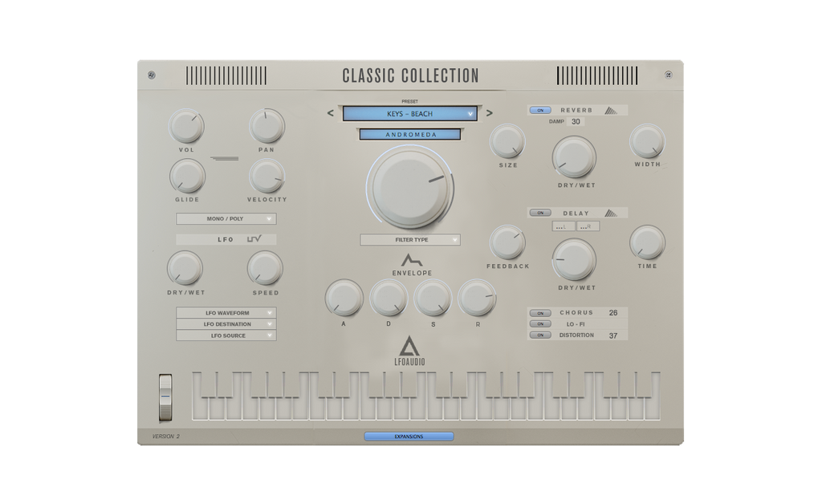This screenshot has width=822, height=504.
Task: Click the pitch wheel beside the keyboard
Action: 165,397
